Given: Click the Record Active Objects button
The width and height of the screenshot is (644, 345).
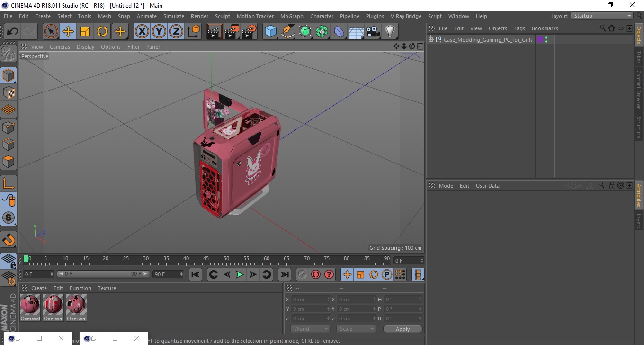Looking at the screenshot, I should 303,274.
